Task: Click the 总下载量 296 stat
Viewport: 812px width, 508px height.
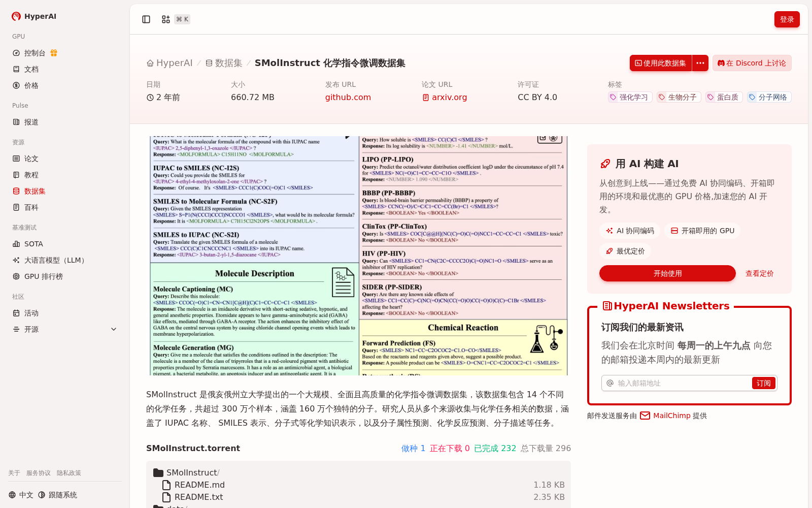Action: 546,448
